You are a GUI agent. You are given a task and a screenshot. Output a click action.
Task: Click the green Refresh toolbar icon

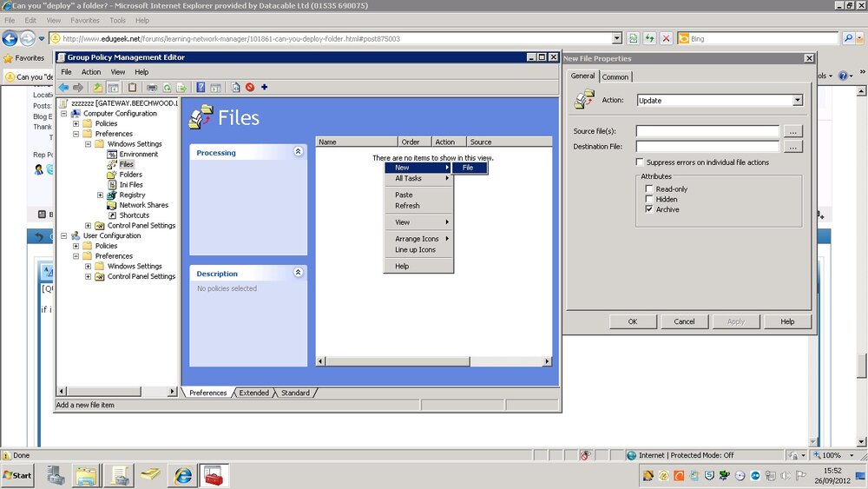coord(167,88)
